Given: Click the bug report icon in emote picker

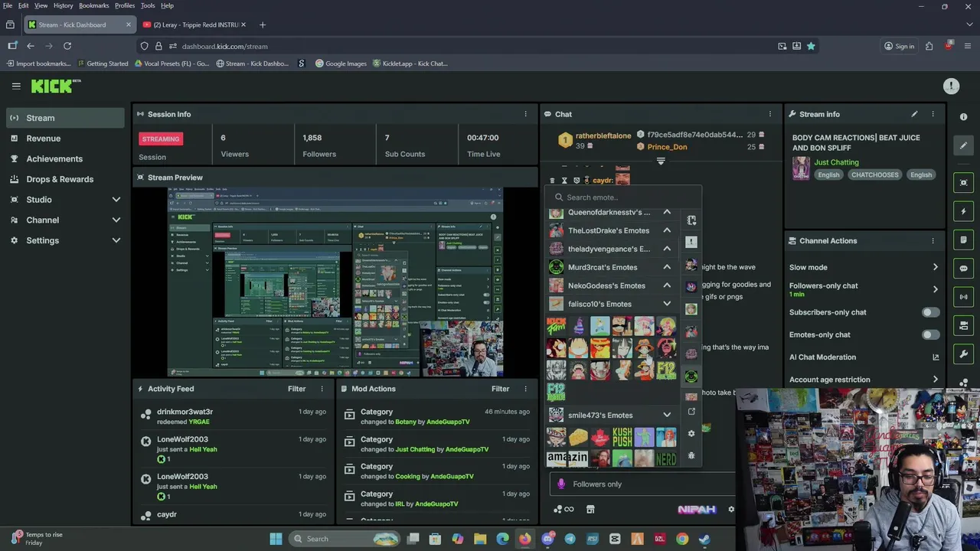Looking at the screenshot, I should pos(691,456).
